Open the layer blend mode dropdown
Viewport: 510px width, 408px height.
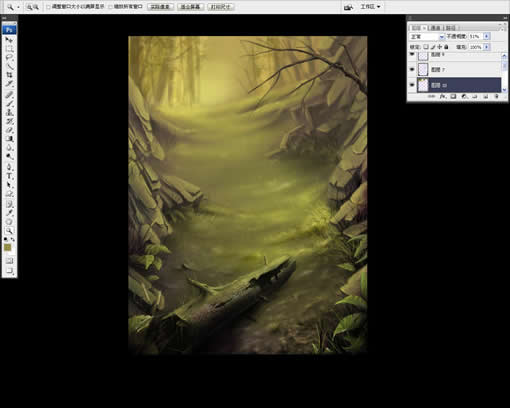click(427, 36)
